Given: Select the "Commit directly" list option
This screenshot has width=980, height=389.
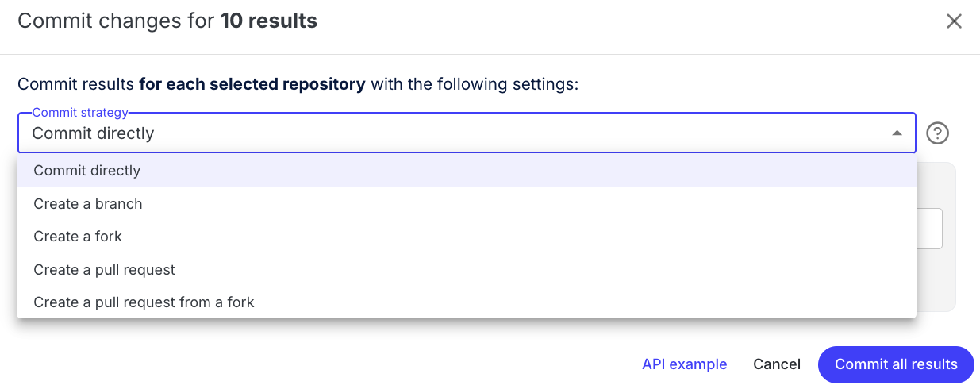Looking at the screenshot, I should [x=87, y=171].
